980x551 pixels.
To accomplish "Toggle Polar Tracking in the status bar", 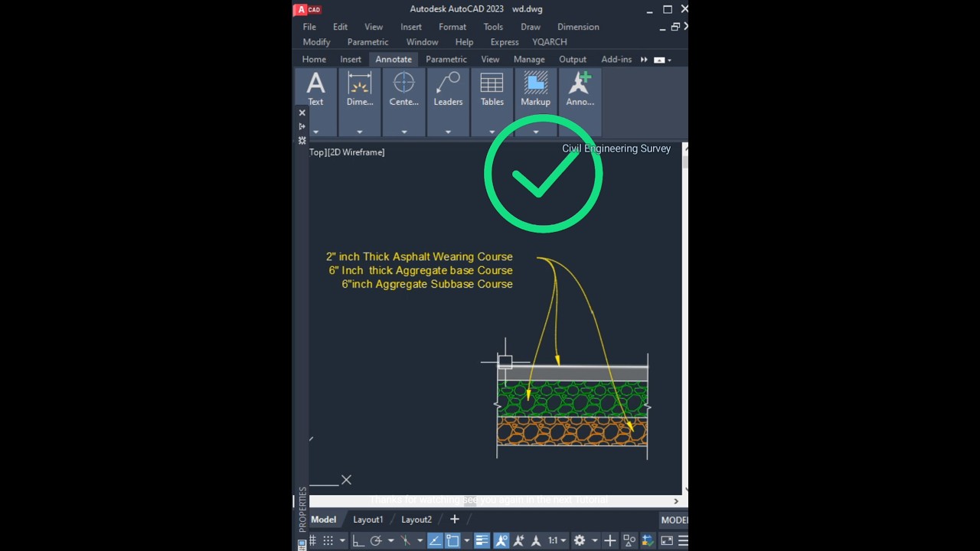I will pos(375,540).
